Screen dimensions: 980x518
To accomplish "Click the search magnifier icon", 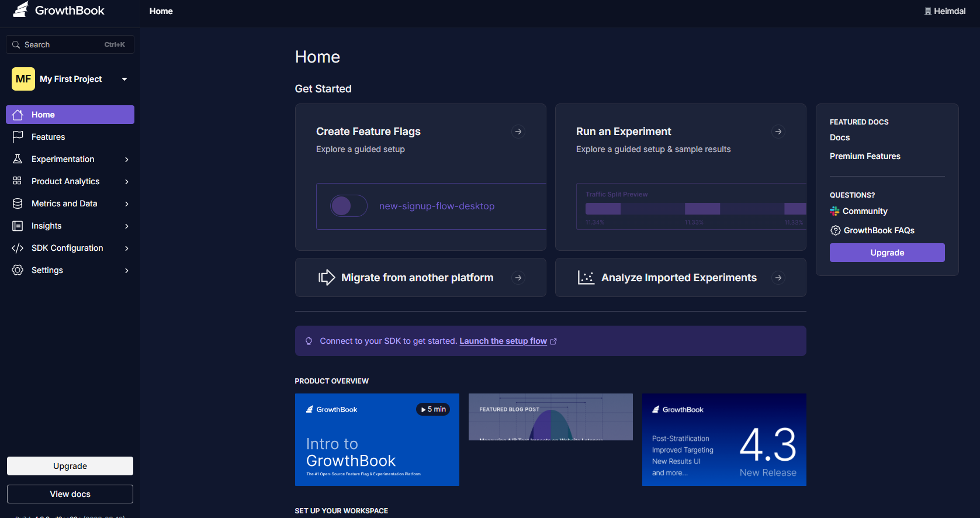I will click(16, 44).
